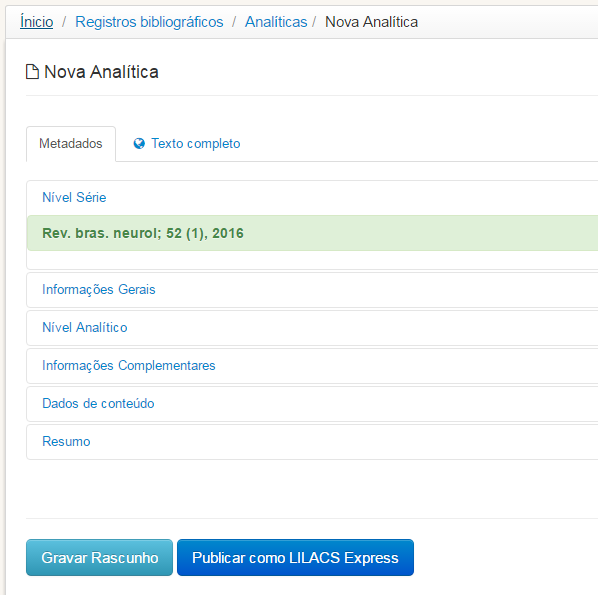
Task: Click the Gravar Rascunho button
Action: click(100, 557)
